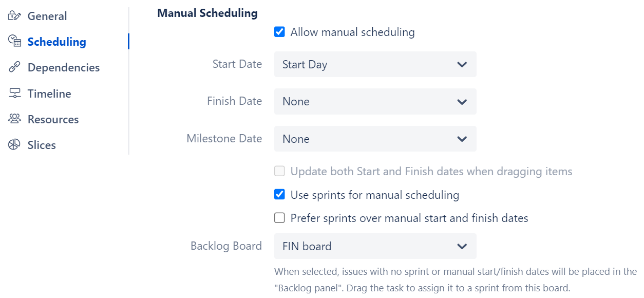Select the Dependencies section
644x298 pixels.
coord(63,67)
